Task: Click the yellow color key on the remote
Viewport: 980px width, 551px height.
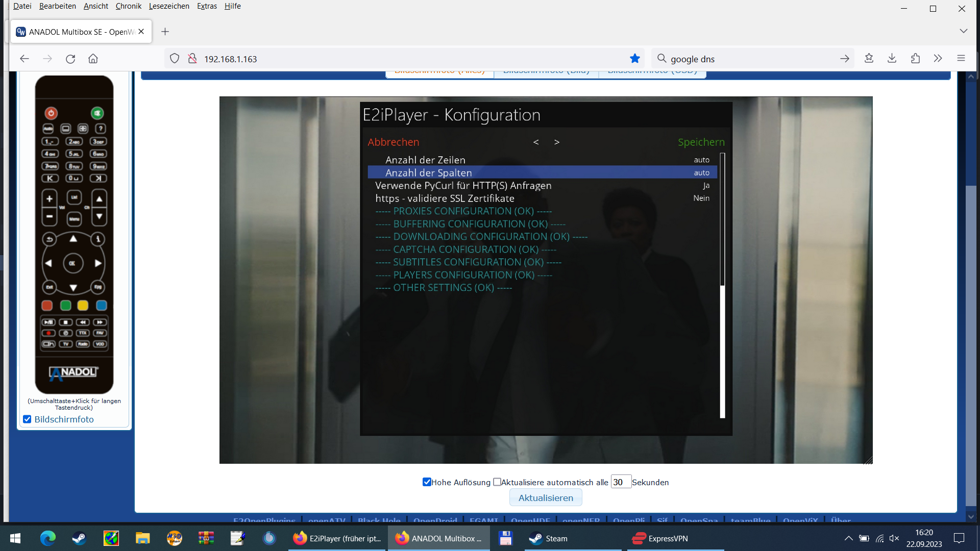Action: click(83, 306)
